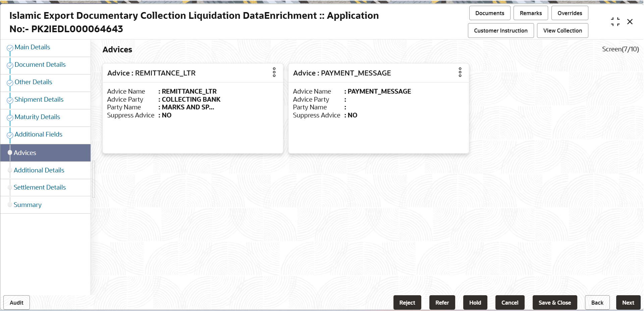This screenshot has width=644, height=311.
Task: Proceed with the Next button
Action: click(628, 303)
